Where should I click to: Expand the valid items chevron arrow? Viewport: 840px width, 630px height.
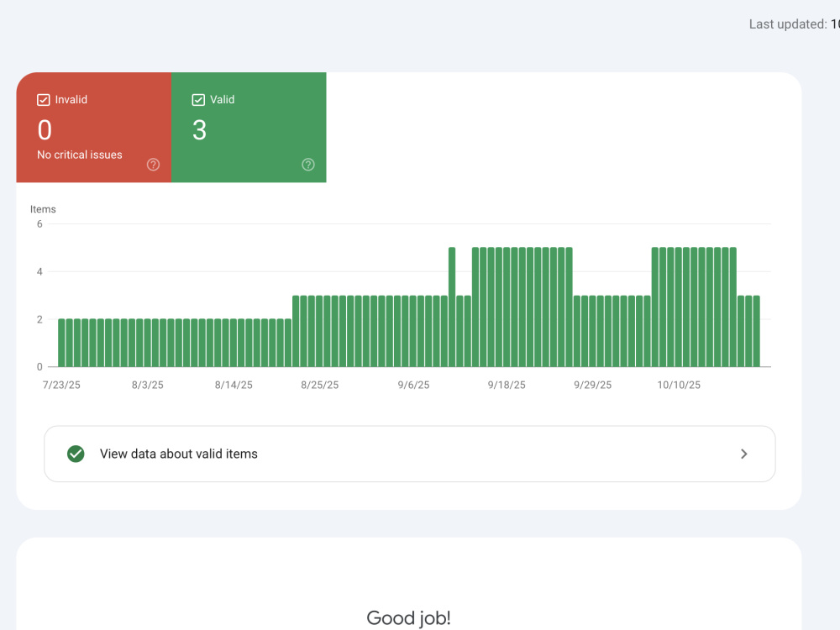pyautogui.click(x=743, y=454)
